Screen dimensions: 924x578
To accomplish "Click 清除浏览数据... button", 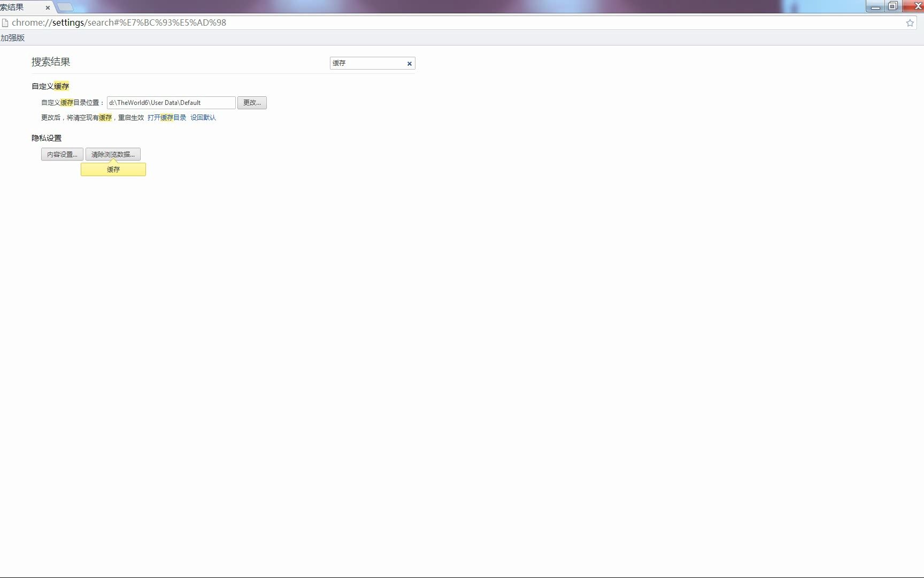I will pyautogui.click(x=113, y=154).
